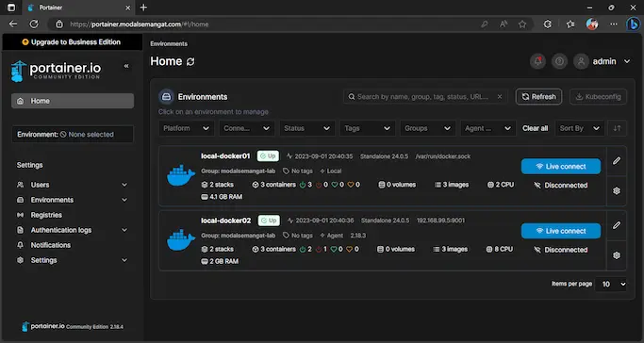Change items per page dropdown
The height and width of the screenshot is (343, 644).
[x=611, y=284]
